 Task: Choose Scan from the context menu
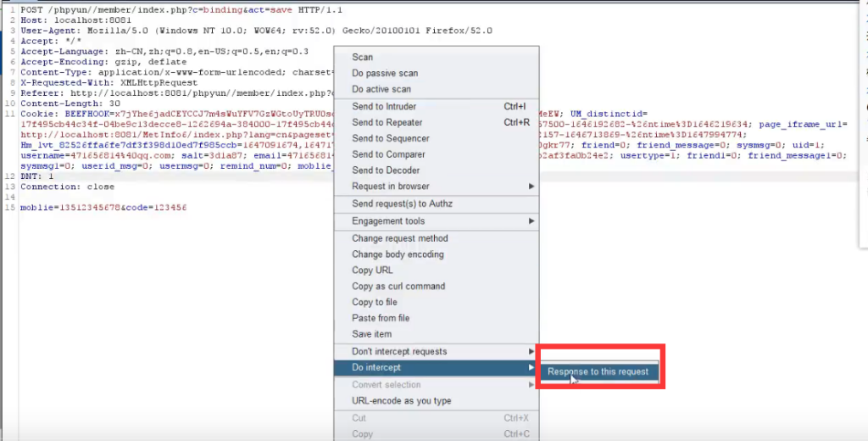[x=437, y=57]
